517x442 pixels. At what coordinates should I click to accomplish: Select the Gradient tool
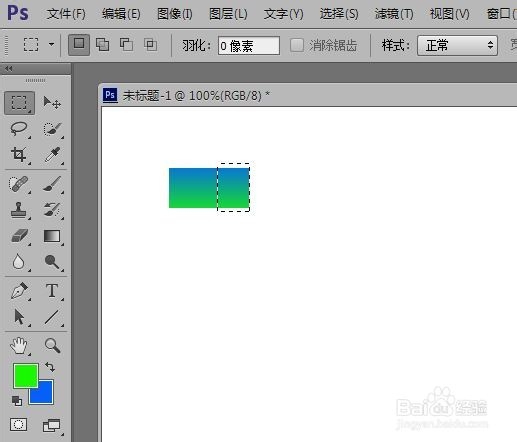[52, 236]
